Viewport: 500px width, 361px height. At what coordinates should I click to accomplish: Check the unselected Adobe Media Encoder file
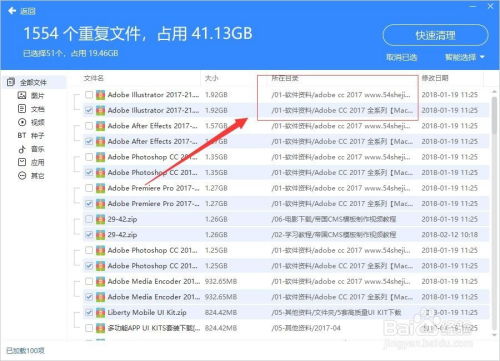coord(89,282)
